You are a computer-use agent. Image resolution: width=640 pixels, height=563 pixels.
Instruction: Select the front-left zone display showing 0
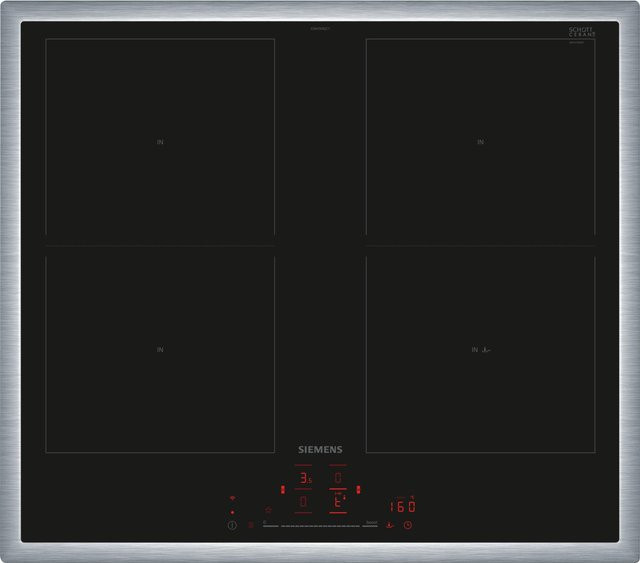point(303,502)
